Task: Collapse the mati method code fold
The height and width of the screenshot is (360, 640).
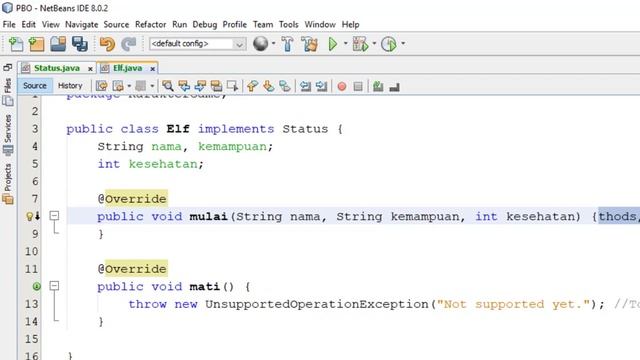Action: (54, 286)
